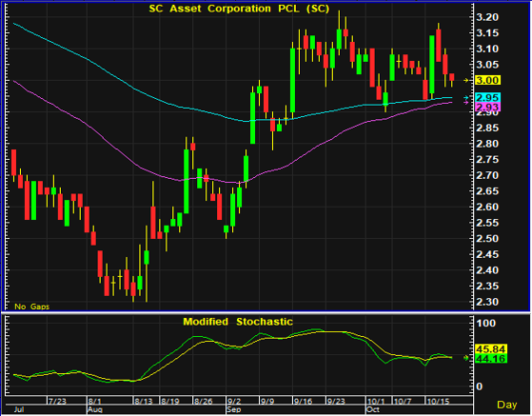Select the cyan 2.95 moving average label
This screenshot has width=532, height=416.
click(487, 98)
